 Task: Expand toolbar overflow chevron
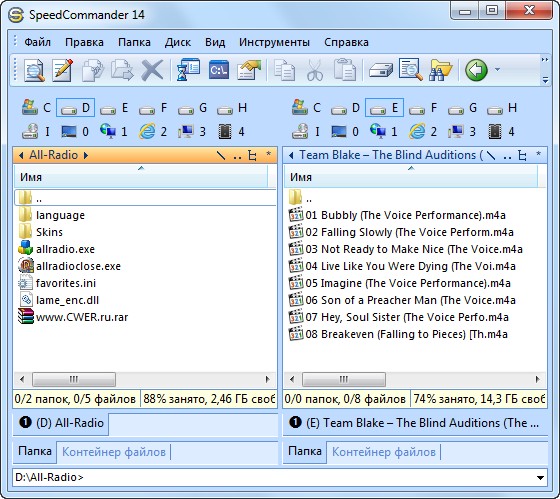tap(545, 60)
